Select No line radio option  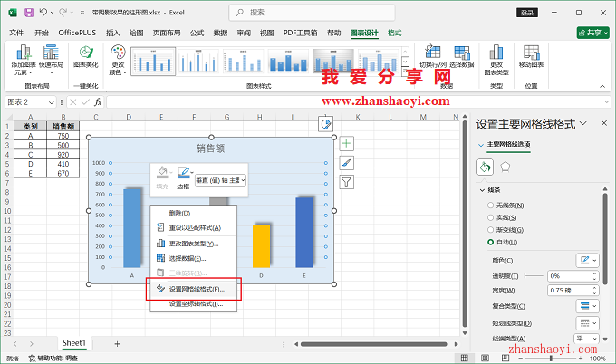490,206
